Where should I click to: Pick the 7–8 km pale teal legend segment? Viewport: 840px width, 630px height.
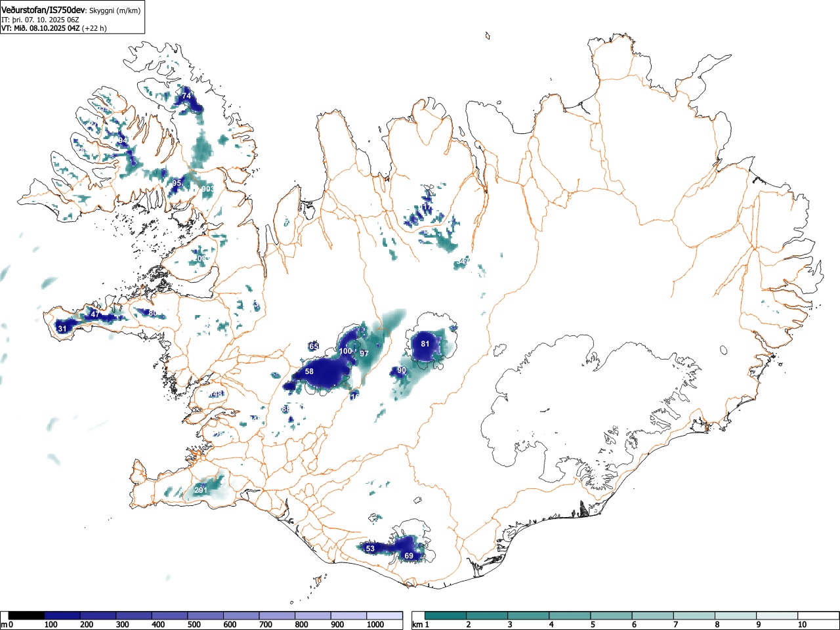pos(694,616)
